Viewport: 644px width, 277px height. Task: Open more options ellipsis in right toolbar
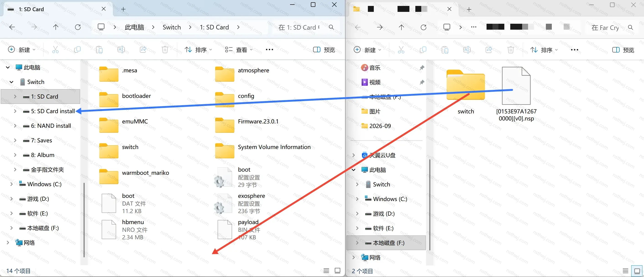click(x=574, y=50)
